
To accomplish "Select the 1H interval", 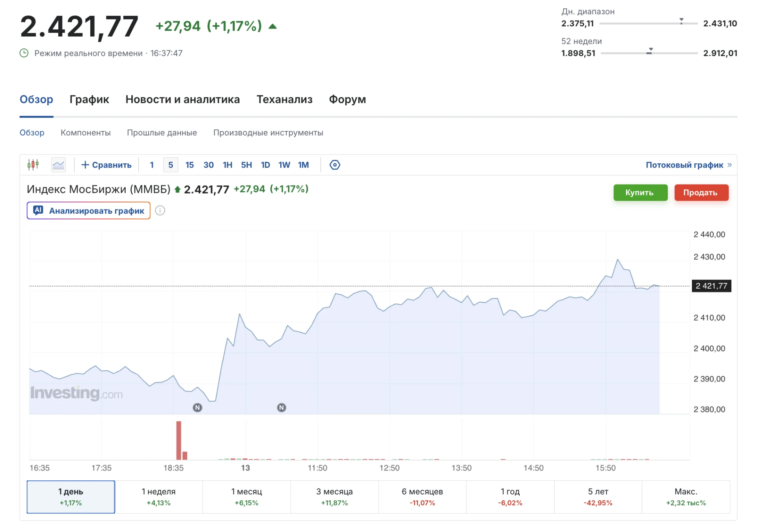I will point(227,165).
